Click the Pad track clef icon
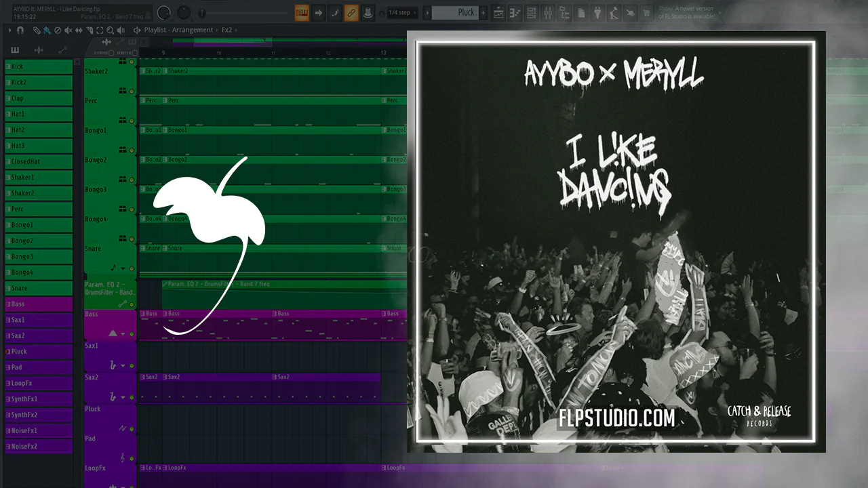 [x=123, y=458]
